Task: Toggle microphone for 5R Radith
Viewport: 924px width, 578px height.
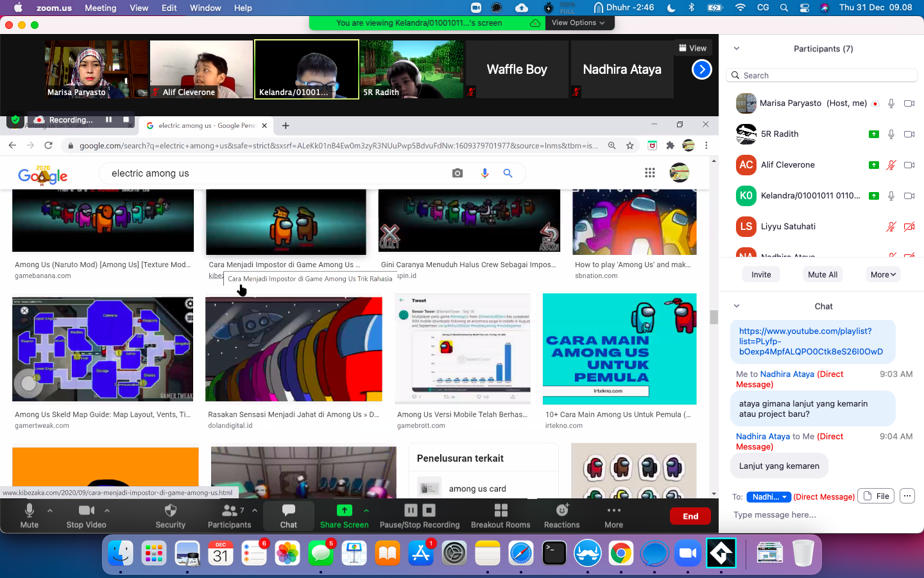Action: [x=891, y=134]
